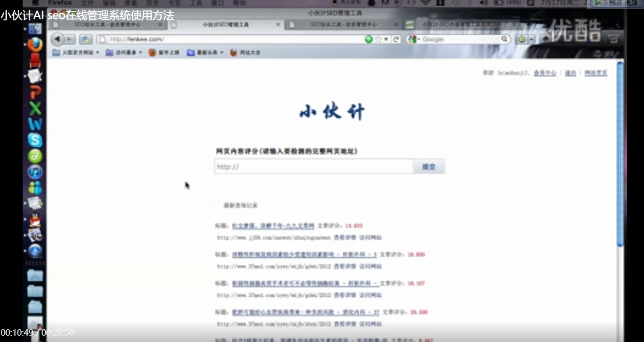Click 查看详情 for the jj59.com record
Screen dimensions: 644x342
click(x=345, y=237)
